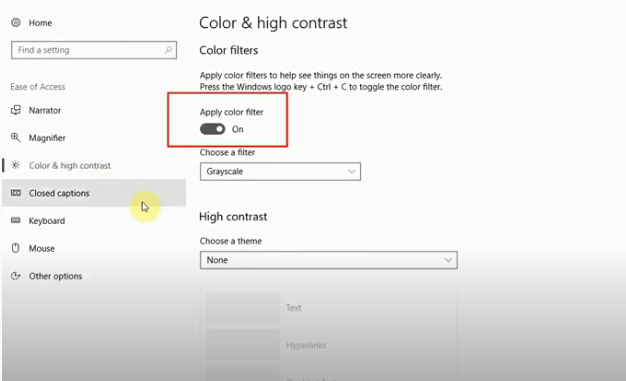This screenshot has height=381, width=626.
Task: Click the search magnifier in Find a setting
Action: click(168, 50)
